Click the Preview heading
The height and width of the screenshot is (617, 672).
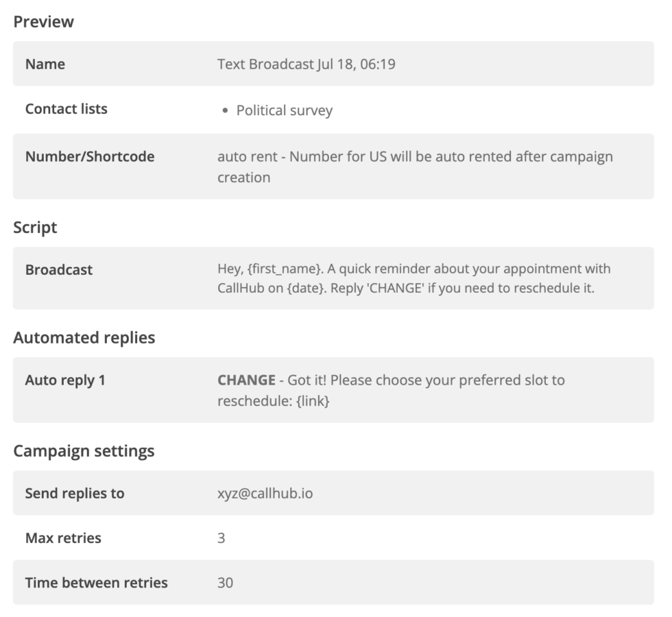tap(43, 22)
